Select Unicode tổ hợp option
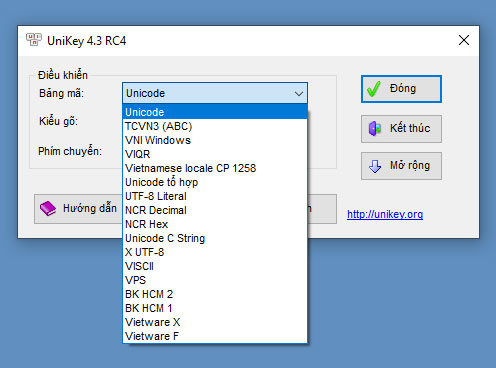 215,182
